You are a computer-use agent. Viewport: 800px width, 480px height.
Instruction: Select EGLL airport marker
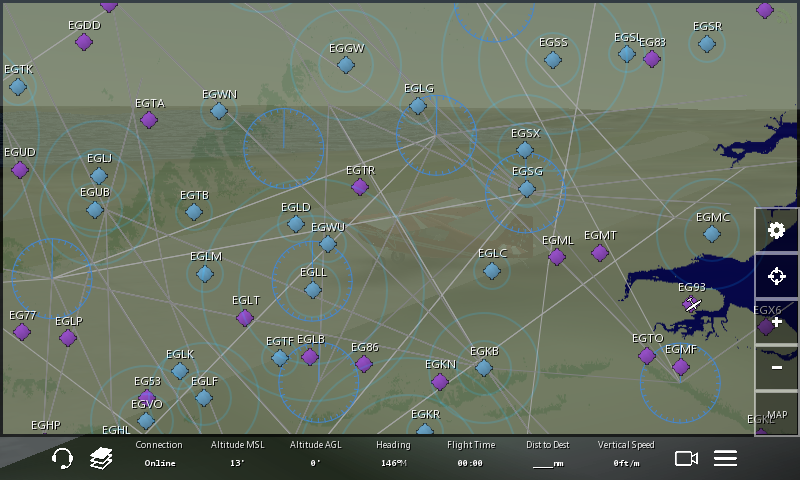pyautogui.click(x=313, y=290)
